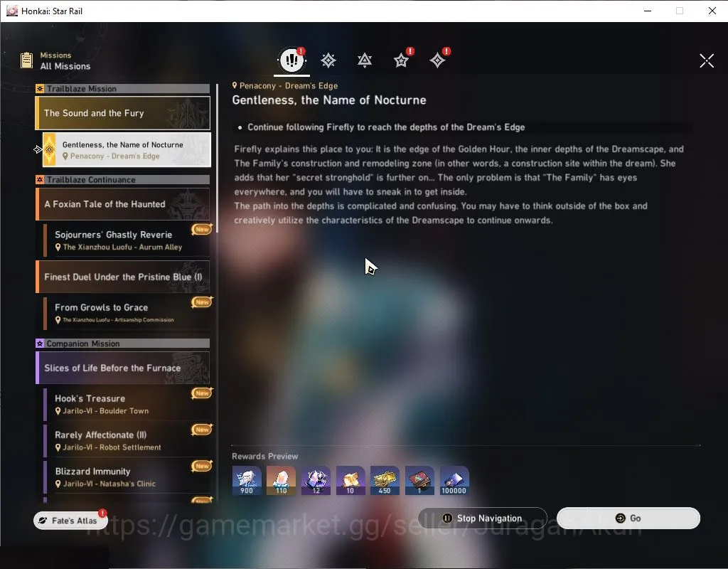728x569 pixels.
Task: Click Stop Navigation button
Action: point(483,518)
